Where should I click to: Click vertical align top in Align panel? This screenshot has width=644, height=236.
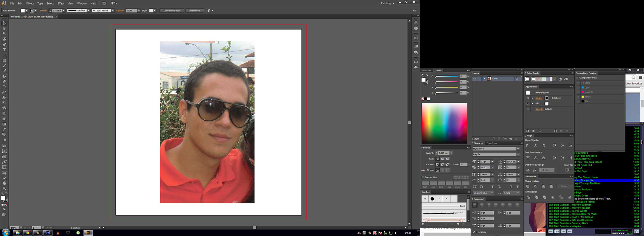[x=554, y=145]
